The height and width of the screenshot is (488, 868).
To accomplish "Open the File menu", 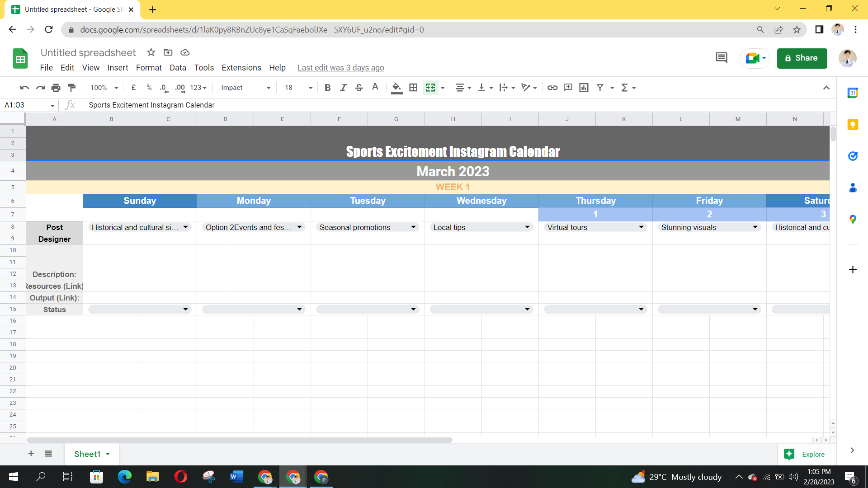I will pyautogui.click(x=46, y=68).
